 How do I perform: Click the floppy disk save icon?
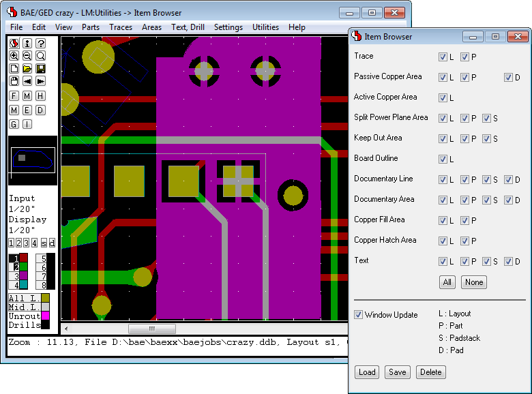point(41,69)
